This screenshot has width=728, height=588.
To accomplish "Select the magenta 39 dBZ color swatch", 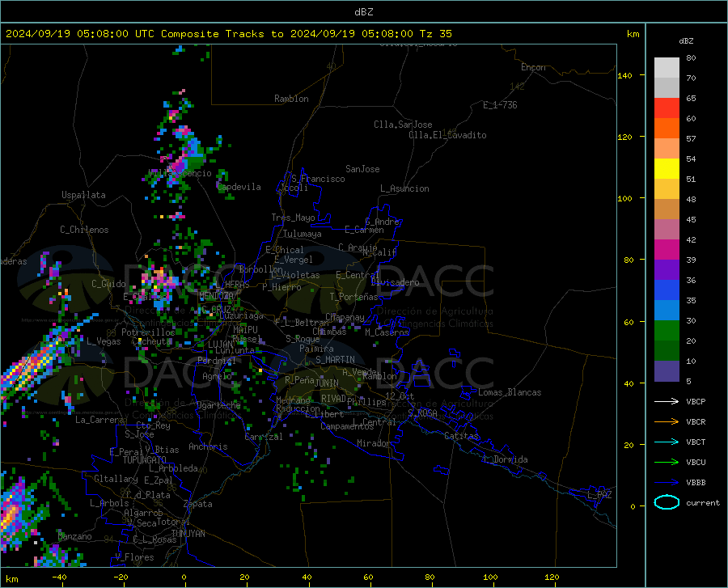I will click(x=667, y=250).
